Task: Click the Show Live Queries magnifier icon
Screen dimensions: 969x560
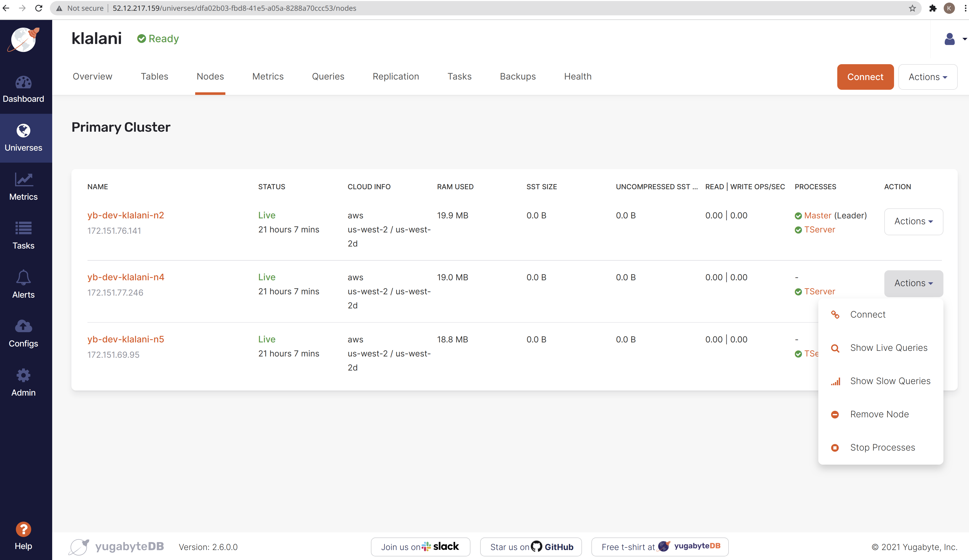Action: pos(835,348)
